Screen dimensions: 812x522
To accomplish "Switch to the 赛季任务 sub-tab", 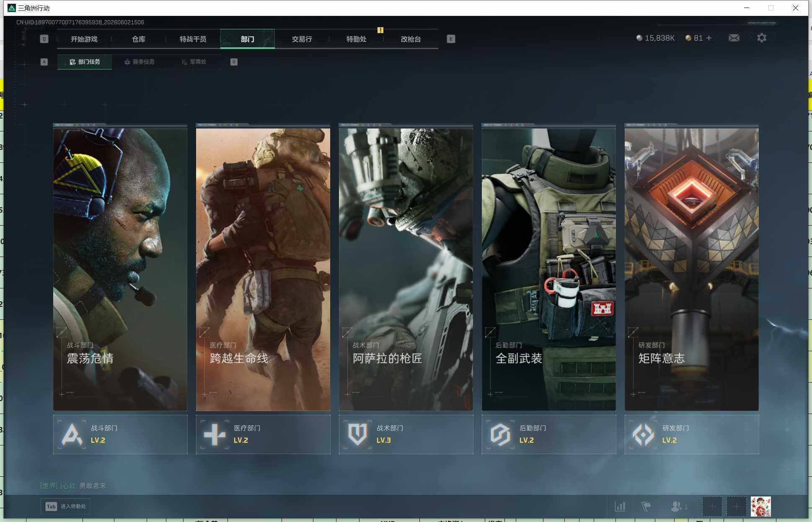I will tap(139, 62).
